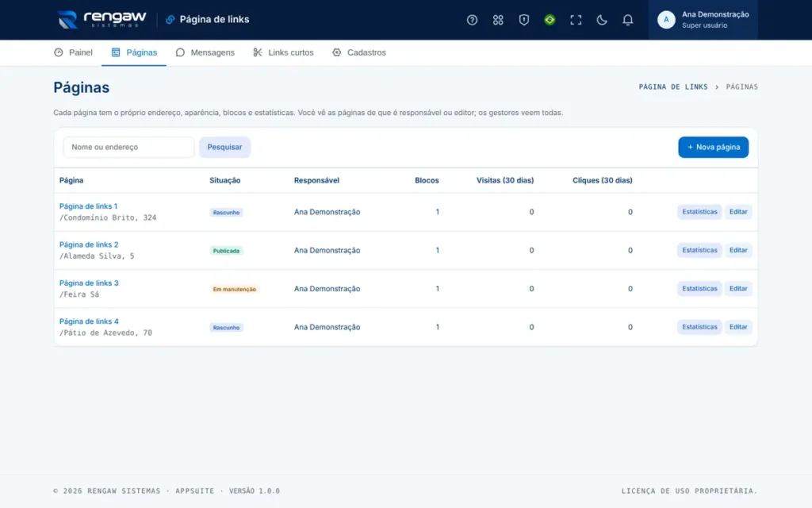
Task: Toggle dark mode moon icon
Action: pos(602,20)
